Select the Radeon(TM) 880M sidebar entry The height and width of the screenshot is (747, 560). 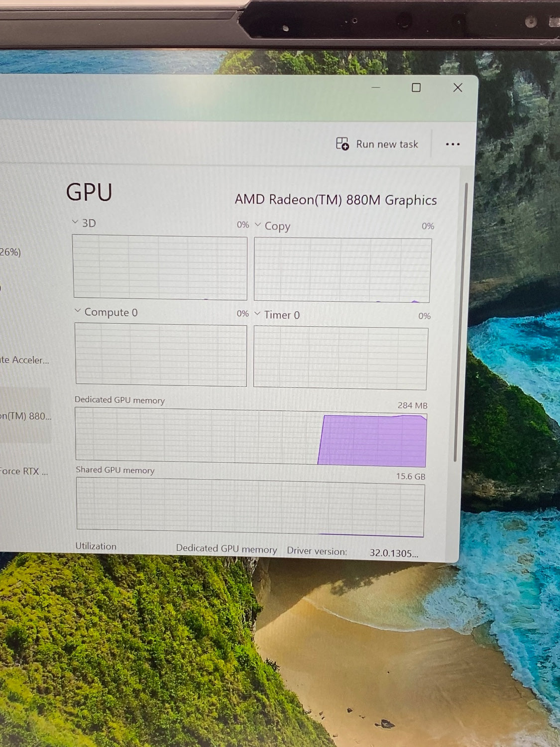tap(25, 416)
